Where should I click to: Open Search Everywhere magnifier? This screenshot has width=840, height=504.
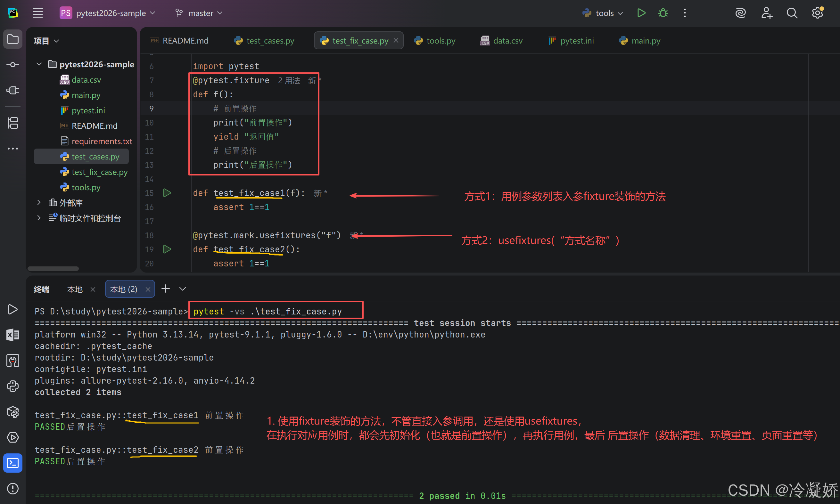pyautogui.click(x=792, y=13)
